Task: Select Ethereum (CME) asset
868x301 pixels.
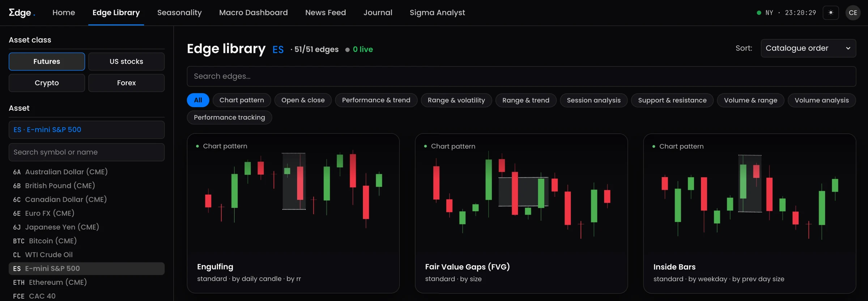Action: tap(86, 282)
